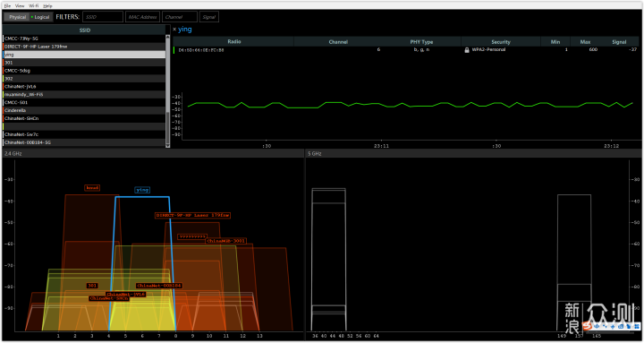Focus the SSID filter field
The width and height of the screenshot is (644, 343).
tap(103, 17)
